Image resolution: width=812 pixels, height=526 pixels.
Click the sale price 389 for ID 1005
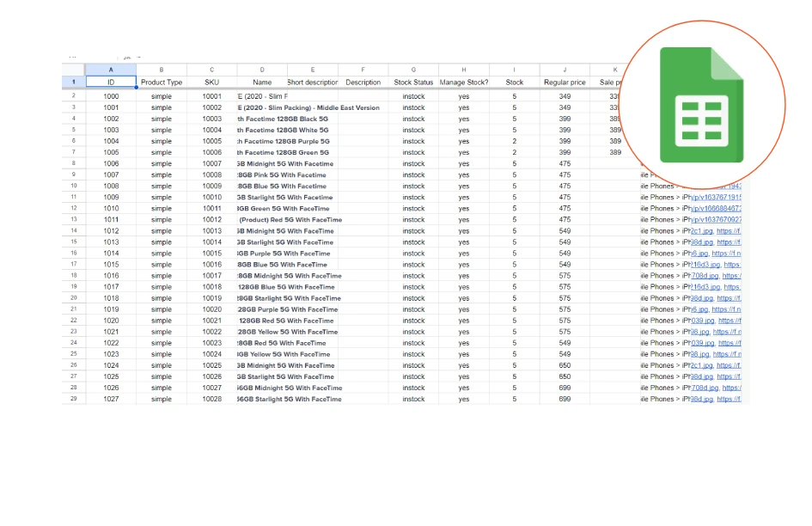pyautogui.click(x=615, y=152)
